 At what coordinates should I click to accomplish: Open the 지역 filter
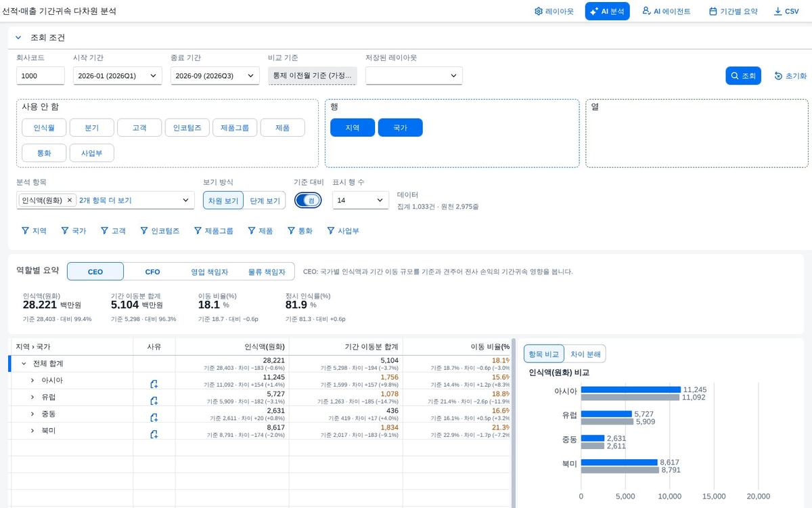[35, 231]
